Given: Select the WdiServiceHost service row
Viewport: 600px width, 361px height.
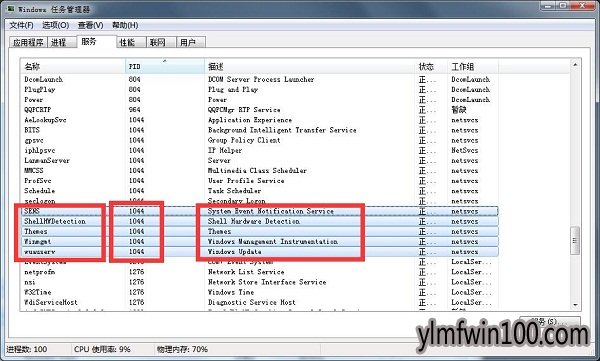Looking at the screenshot, I should [259, 302].
